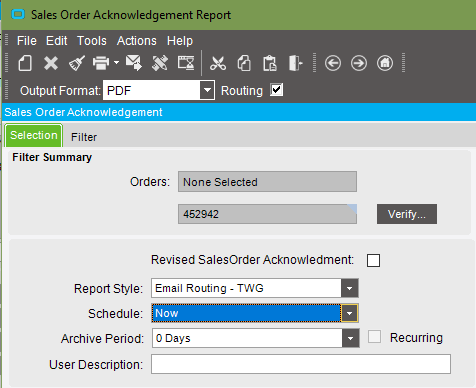The image size is (476, 388).
Task: Open the Help menu
Action: (180, 41)
